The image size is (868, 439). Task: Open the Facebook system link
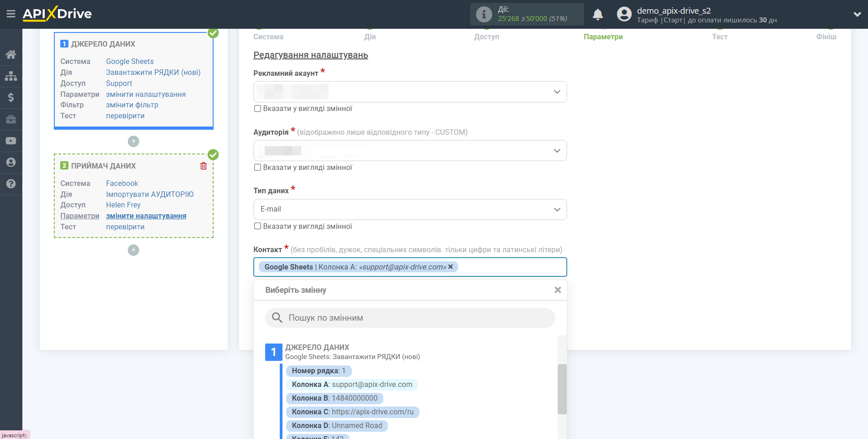[x=122, y=183]
